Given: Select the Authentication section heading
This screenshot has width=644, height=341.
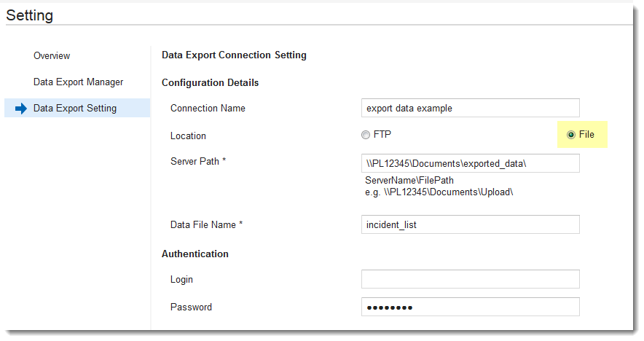Looking at the screenshot, I should [195, 254].
